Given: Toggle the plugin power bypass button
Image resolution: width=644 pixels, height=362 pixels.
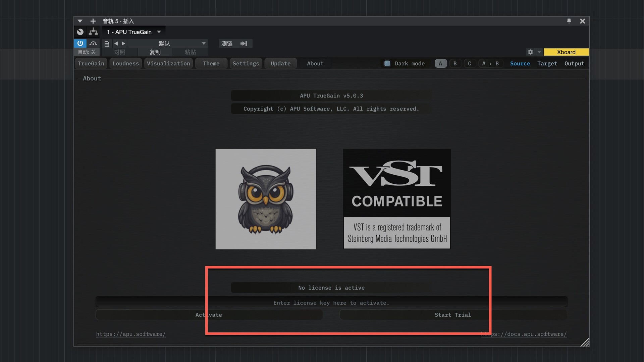Looking at the screenshot, I should coord(80,43).
